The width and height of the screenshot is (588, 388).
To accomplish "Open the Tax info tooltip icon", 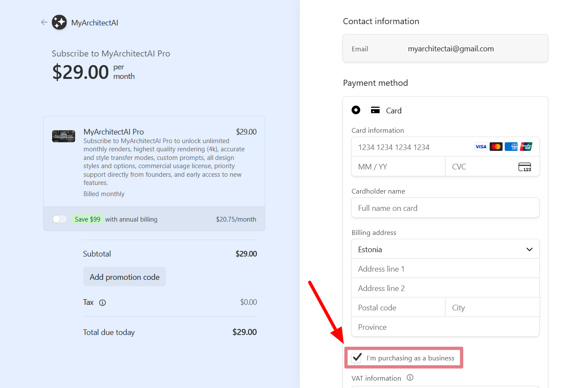I will coord(102,303).
